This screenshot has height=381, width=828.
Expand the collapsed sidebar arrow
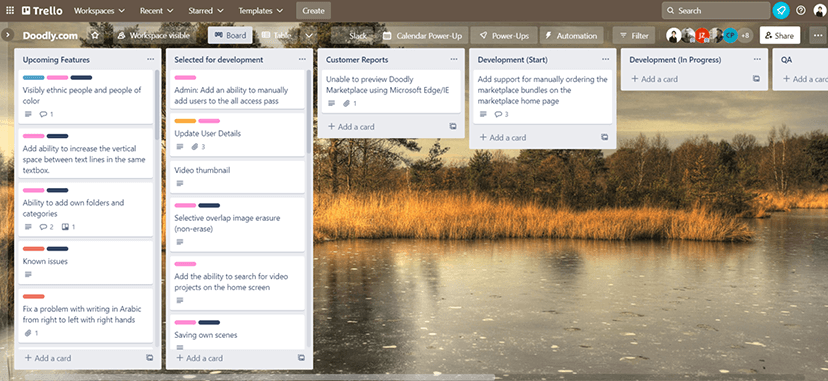7,35
